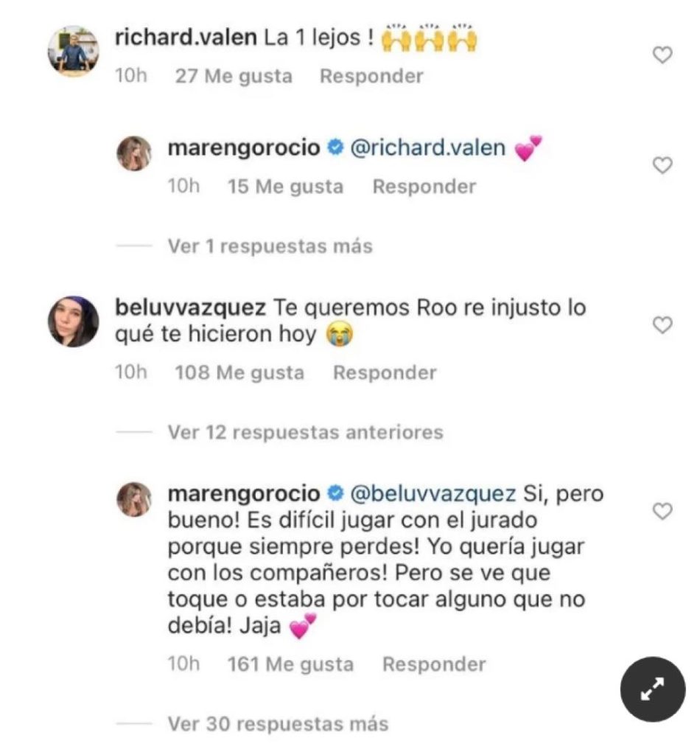Open the @richard.valen mention link
This screenshot has height=755, width=700.
point(427,148)
